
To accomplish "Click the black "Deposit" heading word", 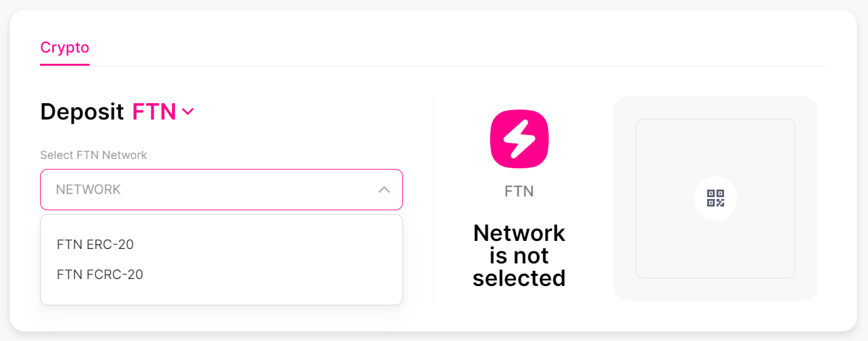I will [82, 112].
